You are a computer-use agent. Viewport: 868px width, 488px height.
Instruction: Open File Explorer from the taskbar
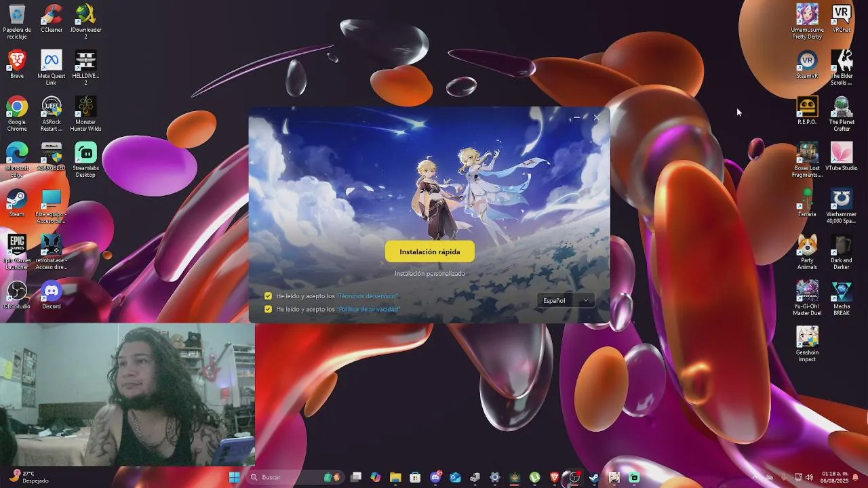pyautogui.click(x=395, y=477)
